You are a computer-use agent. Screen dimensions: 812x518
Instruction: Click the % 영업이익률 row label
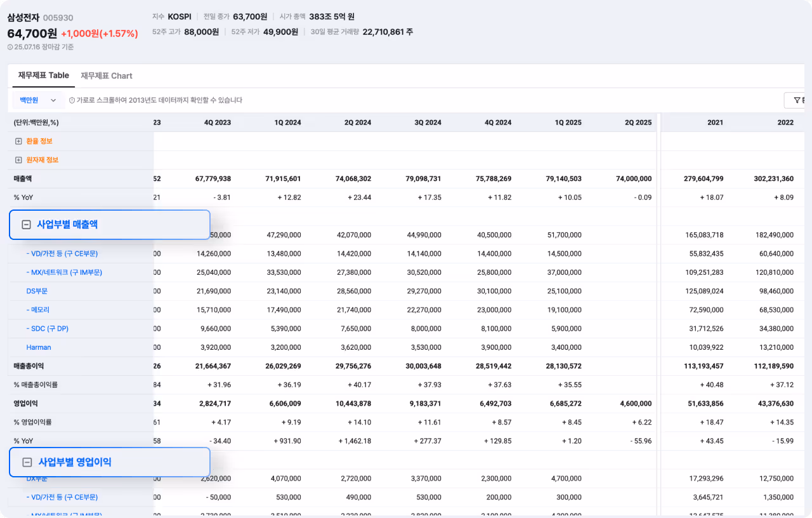coord(33,422)
